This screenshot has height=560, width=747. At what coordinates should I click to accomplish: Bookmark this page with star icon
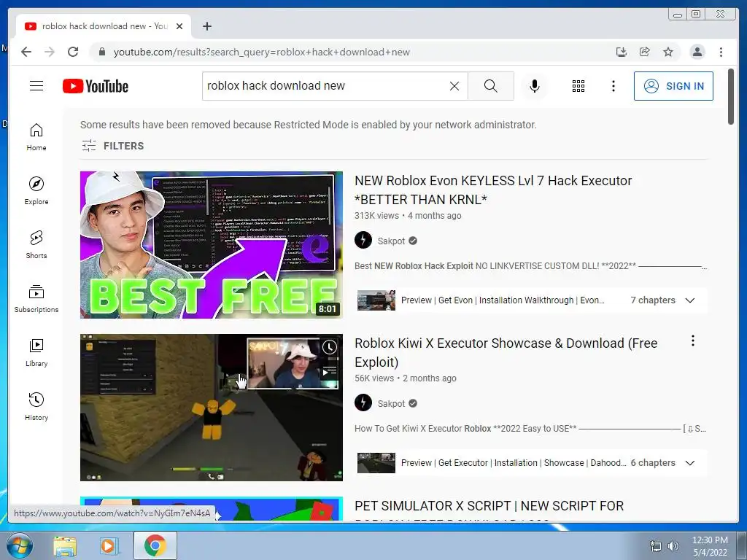click(x=668, y=52)
